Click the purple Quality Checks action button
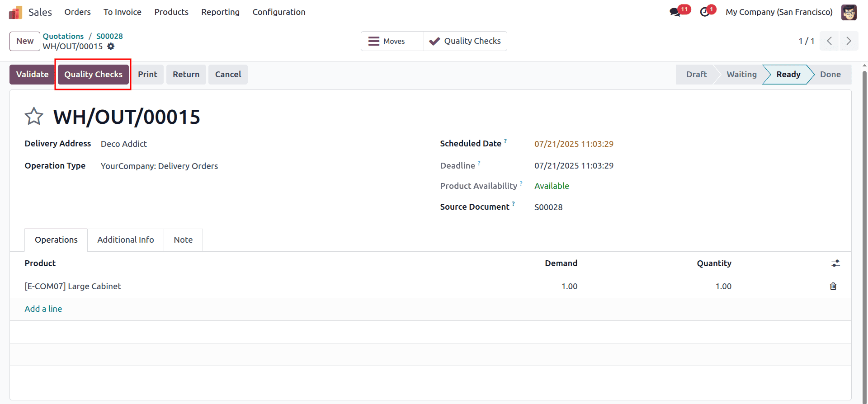 (93, 75)
